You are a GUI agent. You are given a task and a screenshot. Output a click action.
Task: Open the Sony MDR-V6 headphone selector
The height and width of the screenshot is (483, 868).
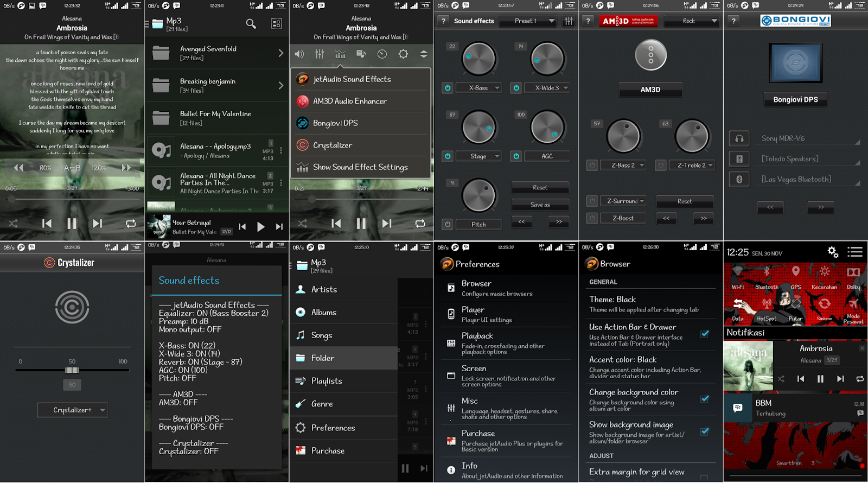click(x=809, y=138)
